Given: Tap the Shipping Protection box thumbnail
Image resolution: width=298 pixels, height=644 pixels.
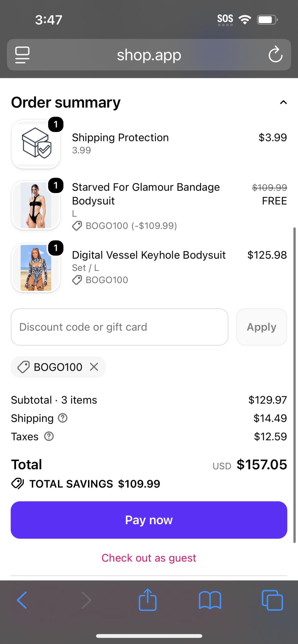Looking at the screenshot, I should point(36,144).
